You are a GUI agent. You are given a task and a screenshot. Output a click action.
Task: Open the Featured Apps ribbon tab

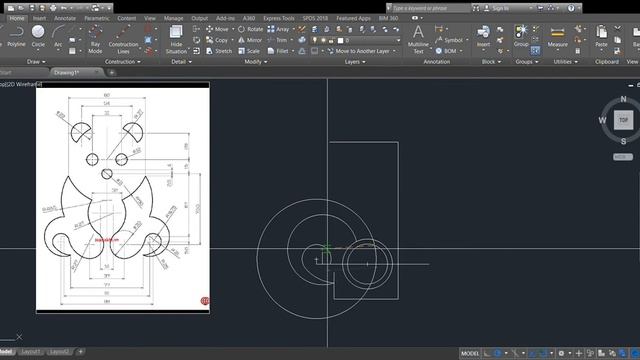353,18
